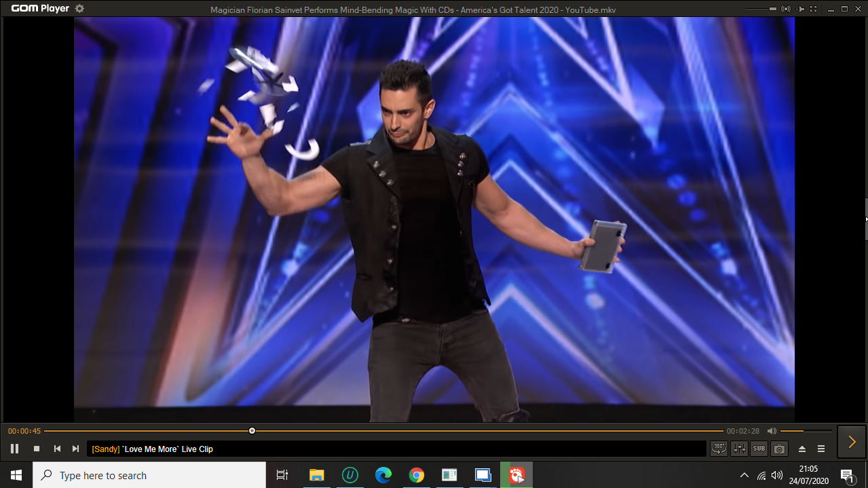
Task: Maximize the GOM Player window
Action: click(x=845, y=9)
